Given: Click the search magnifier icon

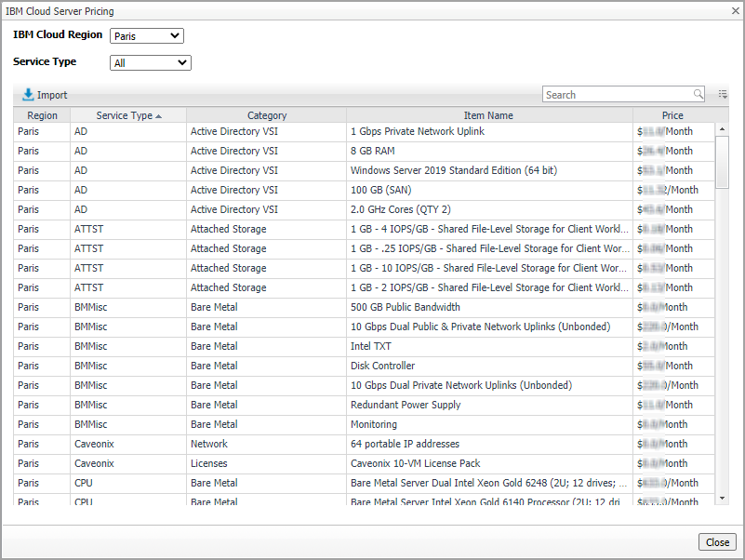Looking at the screenshot, I should (698, 95).
